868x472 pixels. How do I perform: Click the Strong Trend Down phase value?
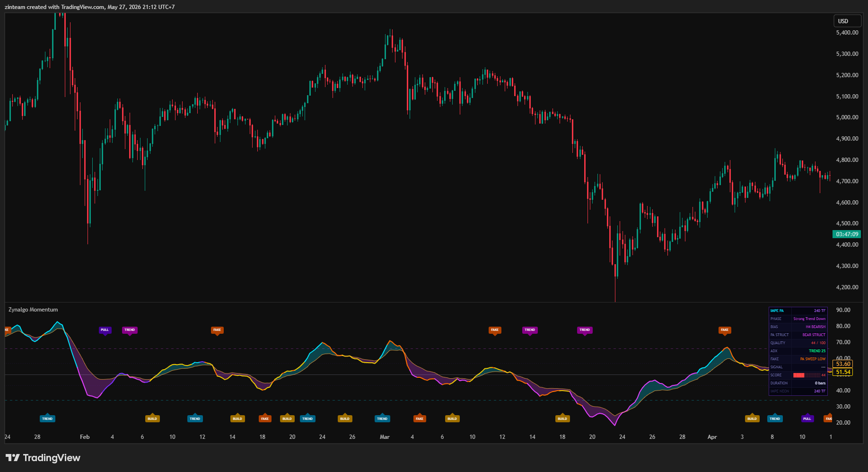pyautogui.click(x=809, y=319)
